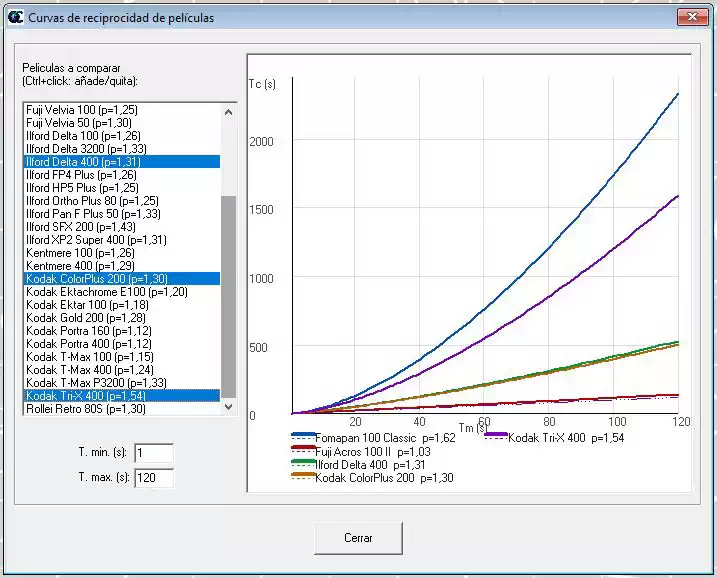Select Fuji Velvia 50 (p=1,30)
The width and height of the screenshot is (717, 578).
(x=122, y=123)
